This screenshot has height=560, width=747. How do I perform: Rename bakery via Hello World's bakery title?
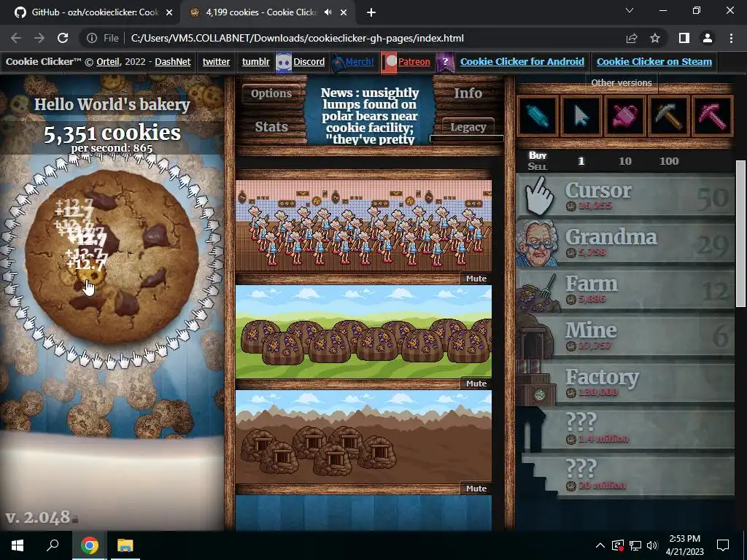112,105
